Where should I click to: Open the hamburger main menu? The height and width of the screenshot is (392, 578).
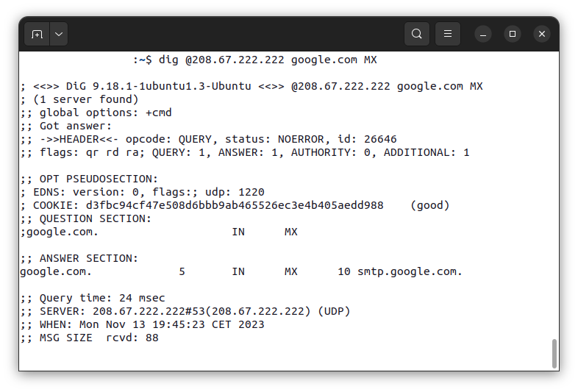448,34
